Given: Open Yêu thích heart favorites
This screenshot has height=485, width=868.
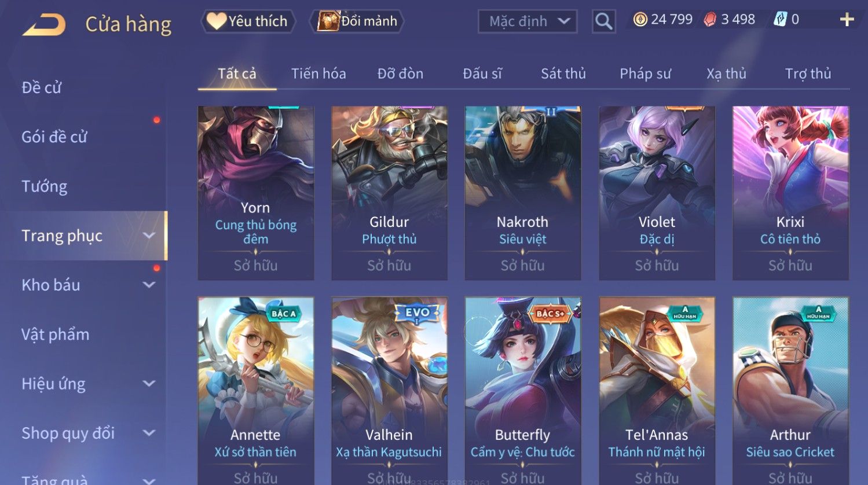Looking at the screenshot, I should click(248, 21).
